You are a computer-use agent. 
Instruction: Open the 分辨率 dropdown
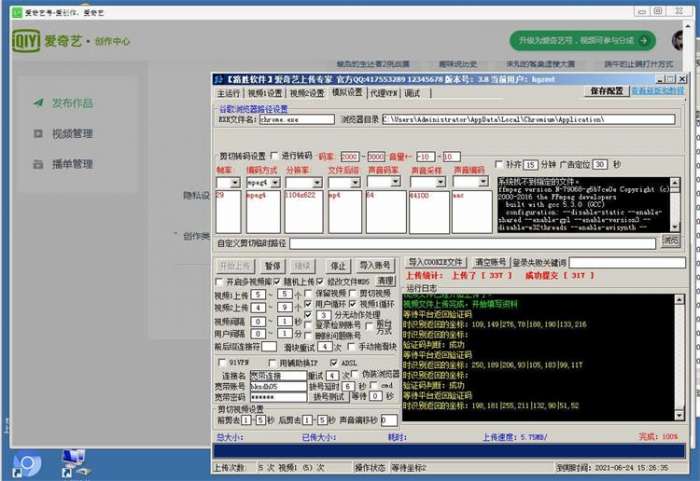pos(317,183)
